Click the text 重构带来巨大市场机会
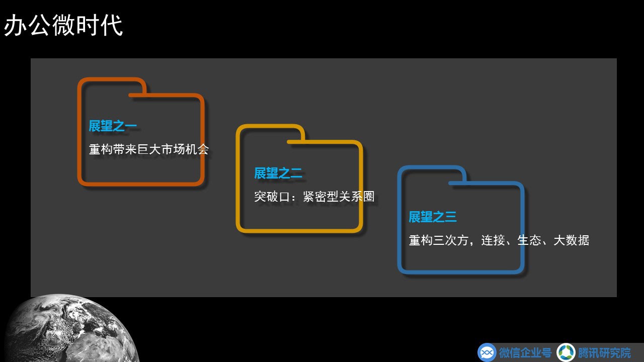This screenshot has width=644, height=362. click(149, 149)
